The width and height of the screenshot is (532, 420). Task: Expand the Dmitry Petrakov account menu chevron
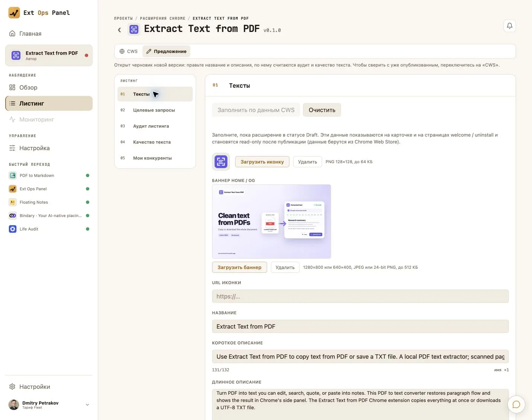pyautogui.click(x=87, y=405)
